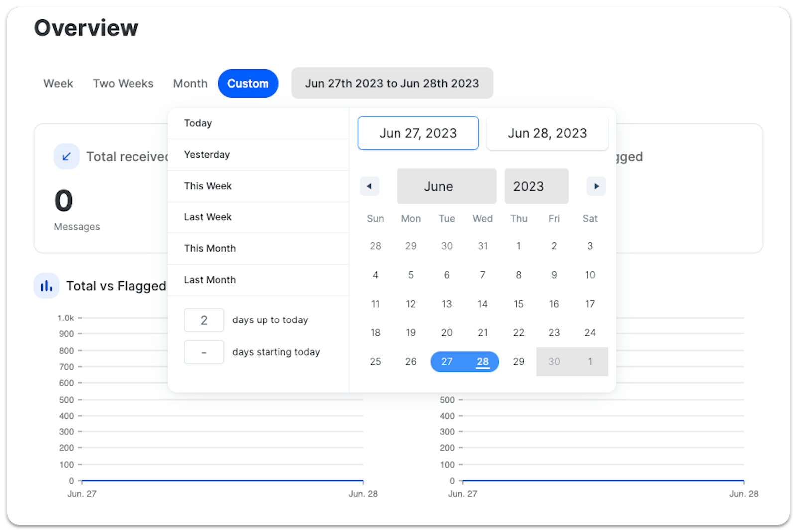Edit the days up to today value
This screenshot has height=532, width=797.
204,320
